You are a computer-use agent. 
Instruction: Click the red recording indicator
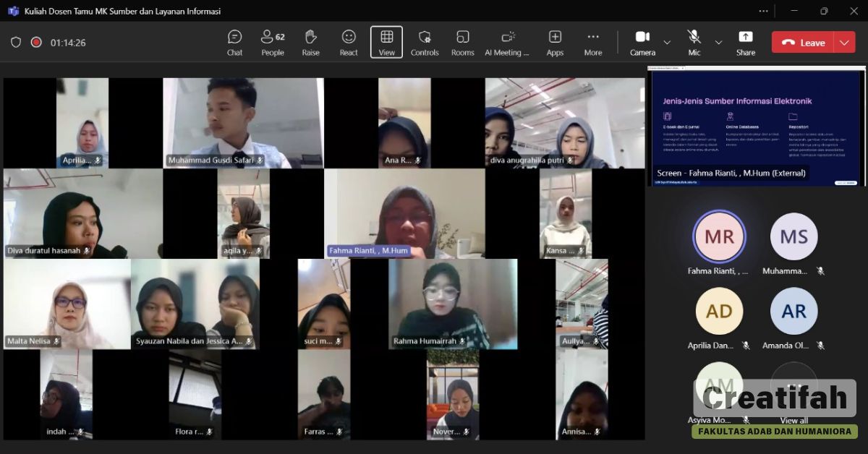pos(36,43)
